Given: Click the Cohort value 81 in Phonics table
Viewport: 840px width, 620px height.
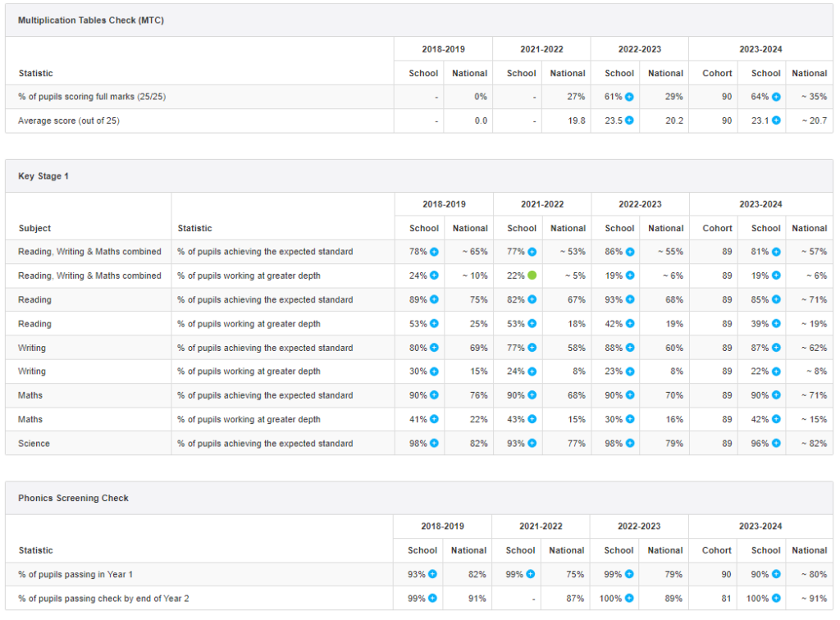Looking at the screenshot, I should (726, 598).
